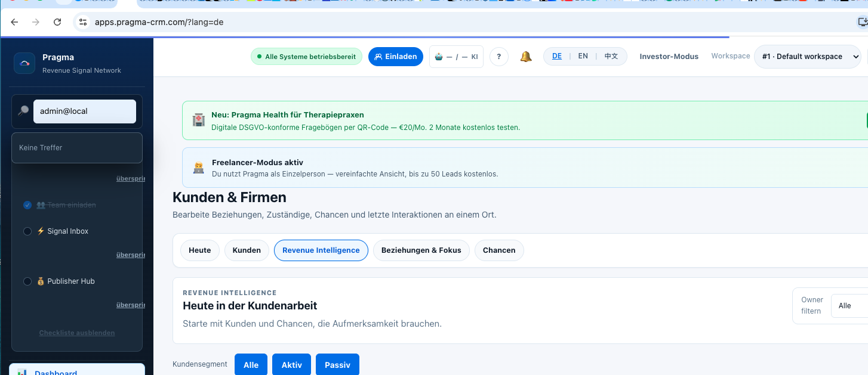Click Heute in der Kundenarbeit heading
This screenshot has width=868, height=375.
[x=250, y=306]
